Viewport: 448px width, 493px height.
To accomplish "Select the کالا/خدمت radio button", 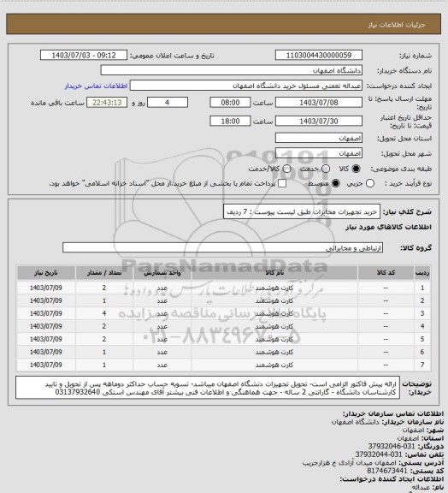I will pyautogui.click(x=286, y=169).
